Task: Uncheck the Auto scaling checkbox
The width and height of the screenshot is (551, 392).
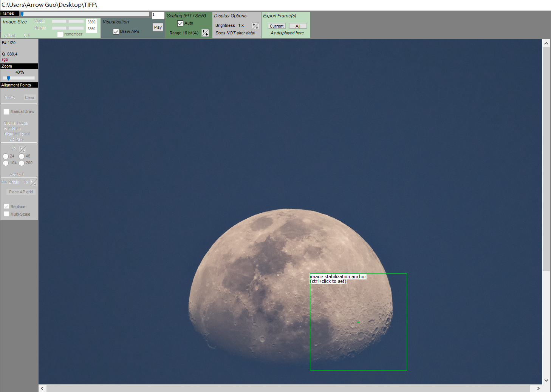Action: pyautogui.click(x=180, y=23)
